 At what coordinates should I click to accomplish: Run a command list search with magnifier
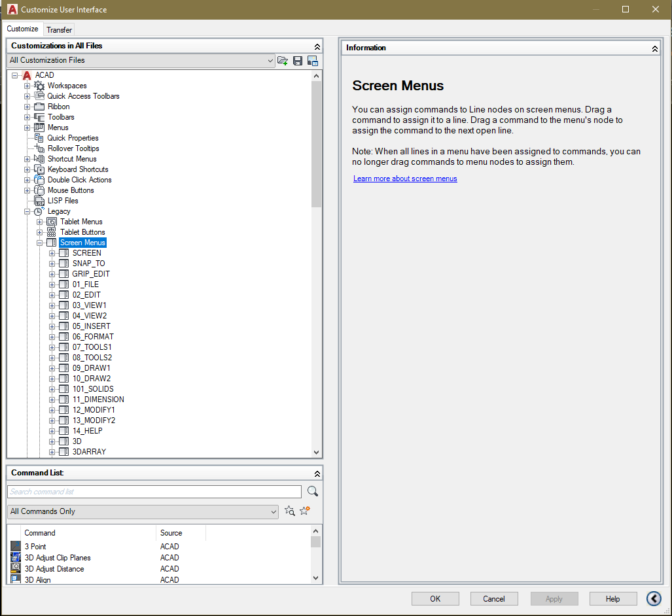point(312,490)
